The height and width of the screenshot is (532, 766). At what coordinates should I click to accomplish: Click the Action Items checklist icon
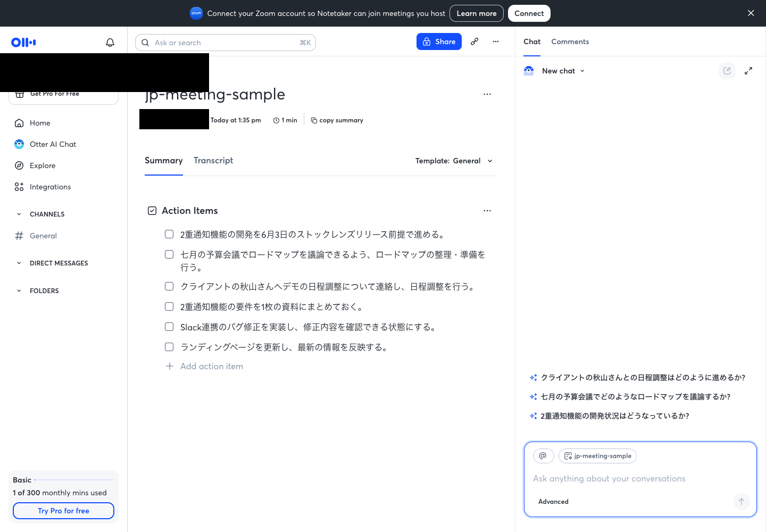(x=152, y=211)
